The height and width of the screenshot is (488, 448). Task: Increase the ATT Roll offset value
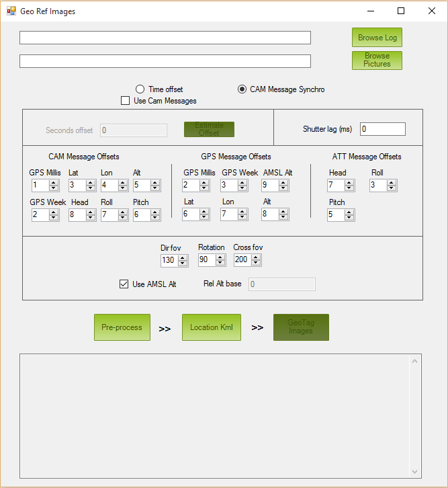click(392, 182)
